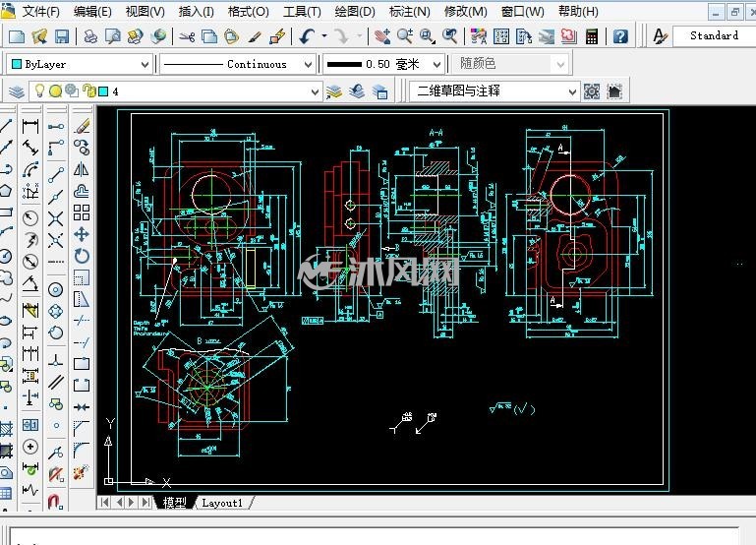This screenshot has height=545, width=756.
Task: Expand the Continuous linetype dropdown
Action: tap(237, 64)
